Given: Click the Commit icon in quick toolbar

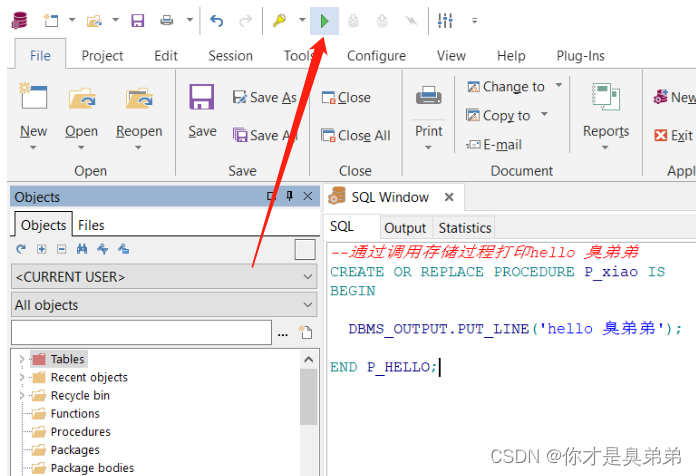Looking at the screenshot, I should coord(353,20).
